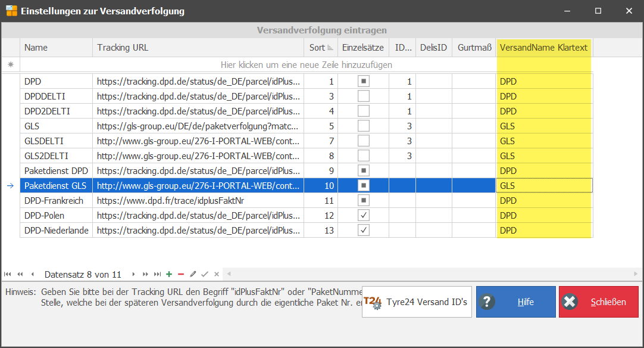Toggle Einzelsätze checkbox for DPD-Frankreich row

(364, 200)
